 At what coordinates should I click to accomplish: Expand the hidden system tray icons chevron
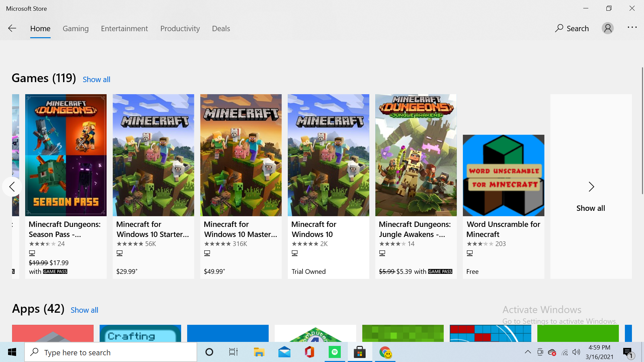pyautogui.click(x=528, y=352)
